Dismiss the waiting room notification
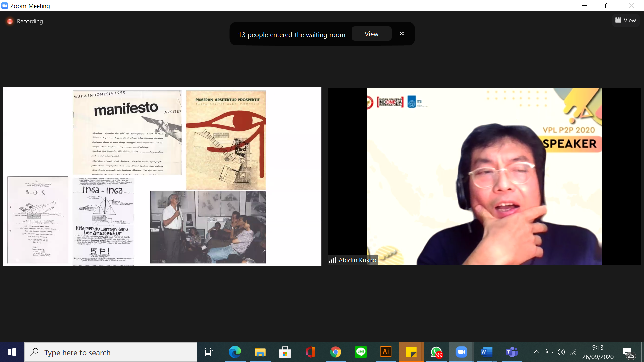Screen dimensions: 644x362 [402, 34]
